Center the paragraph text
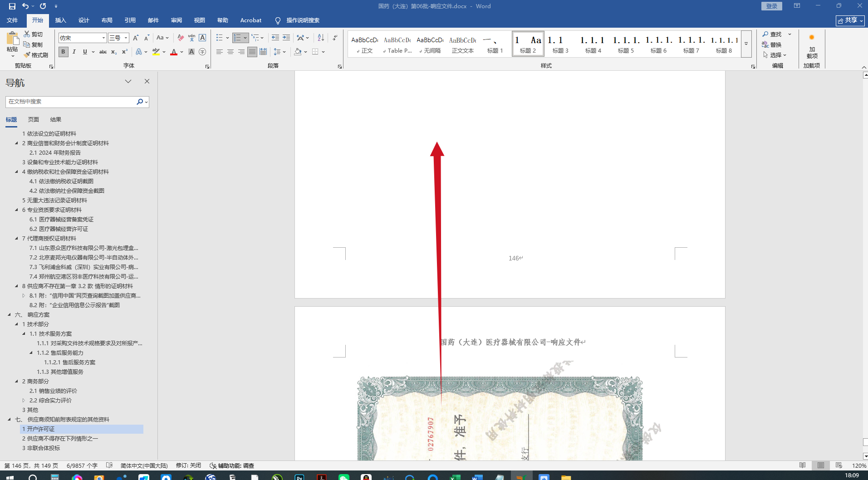Screen dimensions: 868x480 coord(230,52)
